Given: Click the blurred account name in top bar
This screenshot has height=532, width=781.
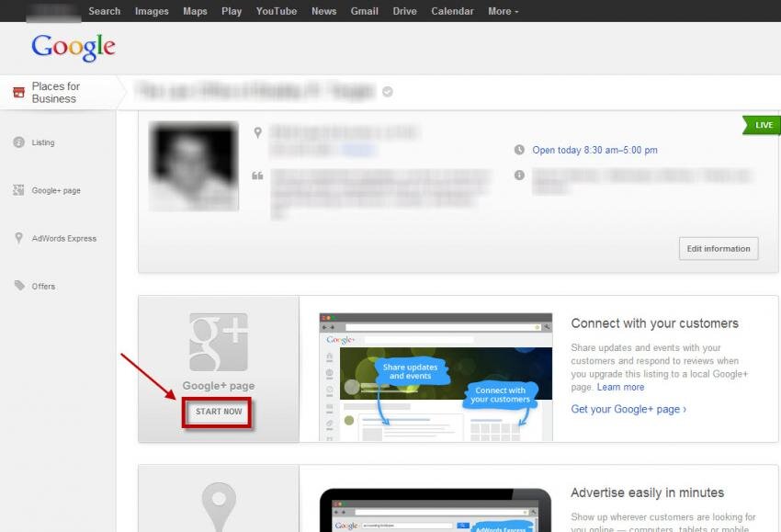Looking at the screenshot, I should click(54, 12).
